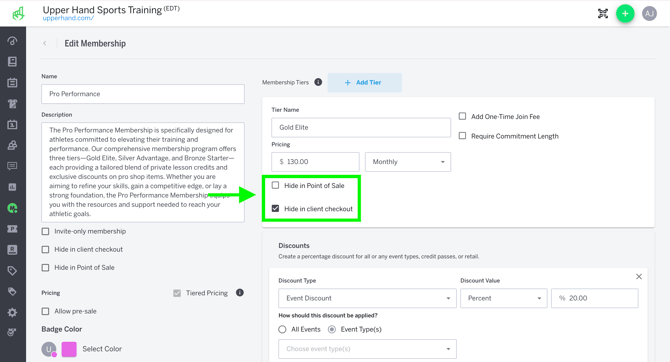Click the membership Name input field
Screen dimensions: 670x362
pos(143,94)
